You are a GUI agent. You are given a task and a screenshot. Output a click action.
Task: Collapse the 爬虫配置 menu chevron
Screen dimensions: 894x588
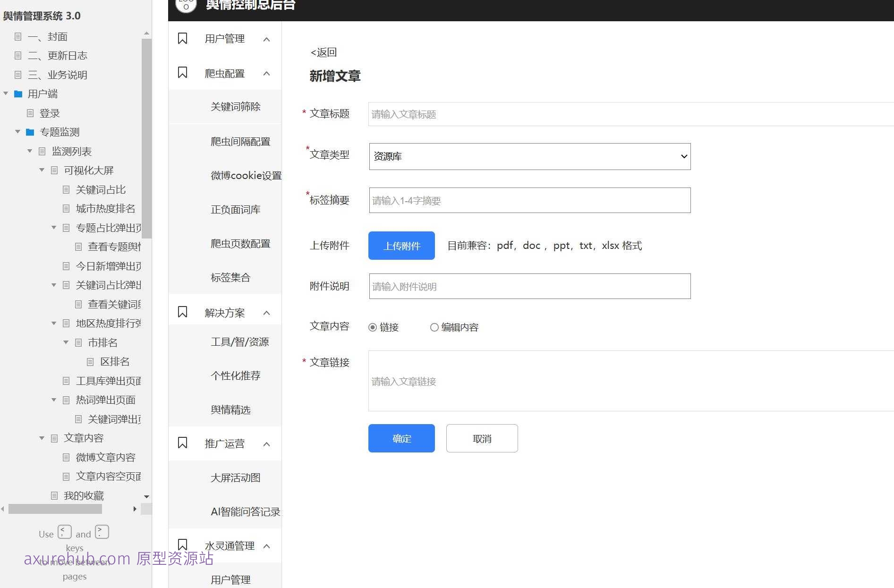coord(266,74)
